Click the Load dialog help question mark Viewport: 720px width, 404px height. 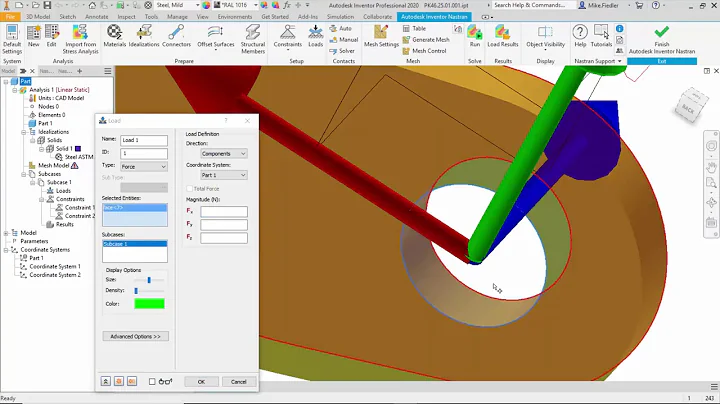pyautogui.click(x=225, y=120)
